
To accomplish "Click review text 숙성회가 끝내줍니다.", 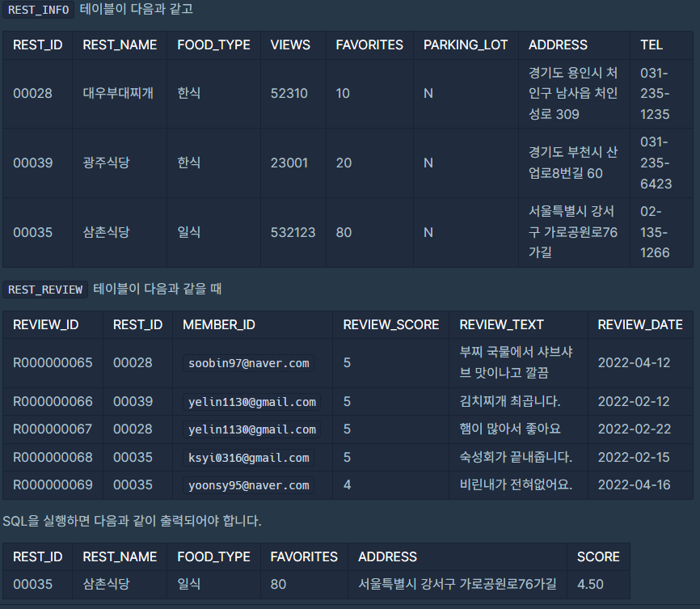I will pos(516,457).
